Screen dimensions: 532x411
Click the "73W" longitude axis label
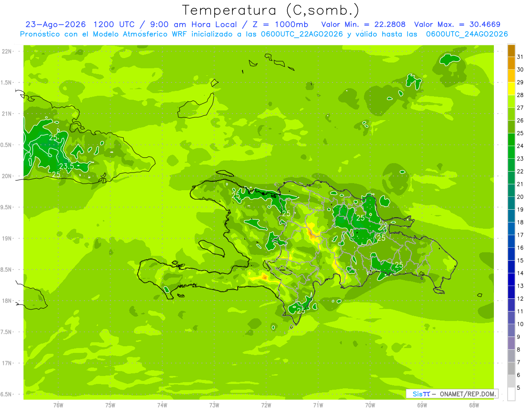(214, 405)
